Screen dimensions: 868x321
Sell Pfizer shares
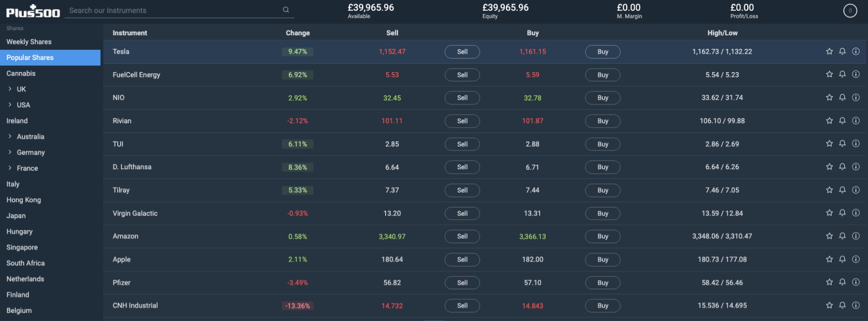462,283
